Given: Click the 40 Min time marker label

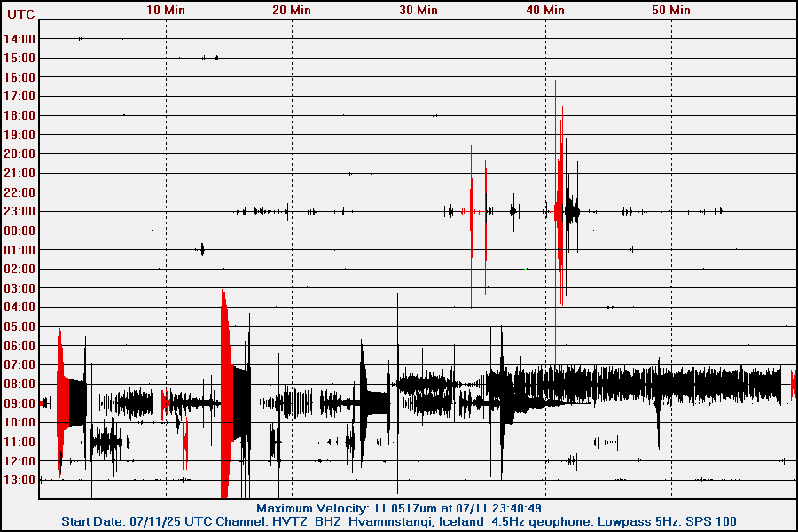Looking at the screenshot, I should tap(545, 10).
